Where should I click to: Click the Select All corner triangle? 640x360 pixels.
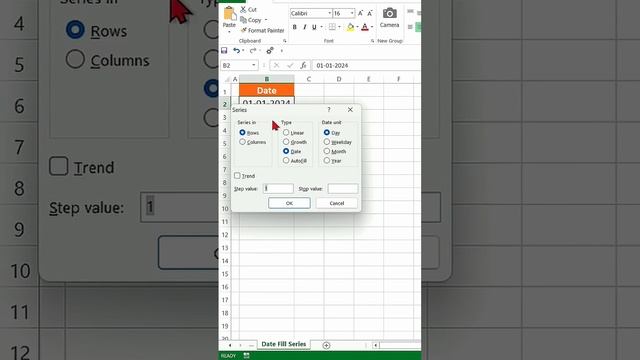(x=227, y=79)
